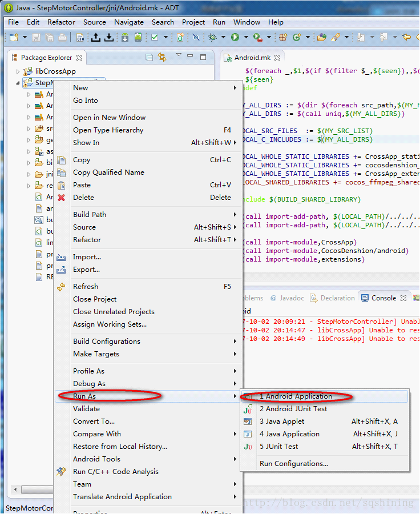This screenshot has width=420, height=514.
Task: Click Refresh in the context menu
Action: pyautogui.click(x=86, y=287)
